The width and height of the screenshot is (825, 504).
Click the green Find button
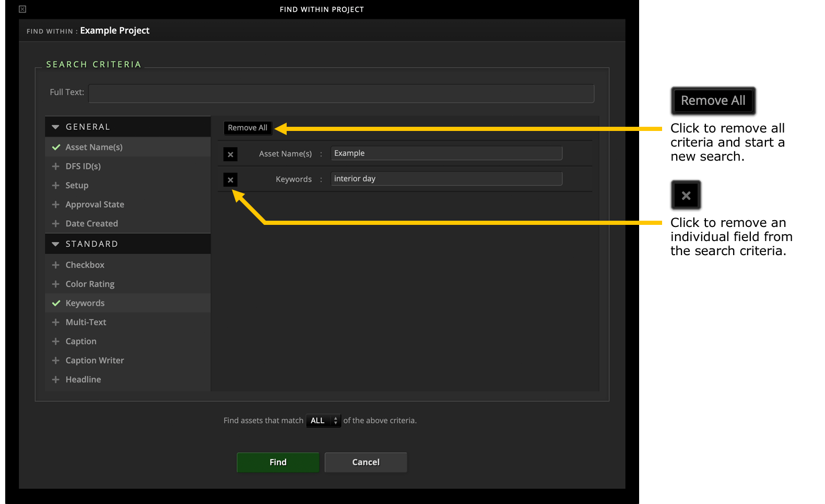click(278, 462)
